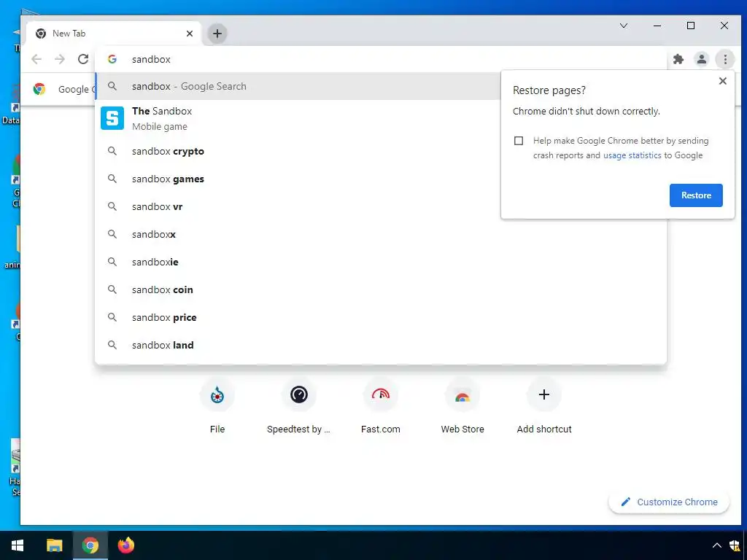
Task: Expand the tab search chevron
Action: [624, 26]
